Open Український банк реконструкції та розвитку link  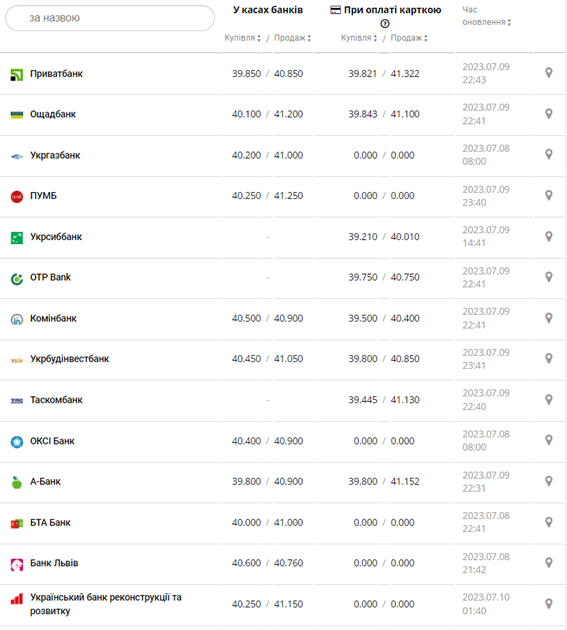click(x=106, y=604)
